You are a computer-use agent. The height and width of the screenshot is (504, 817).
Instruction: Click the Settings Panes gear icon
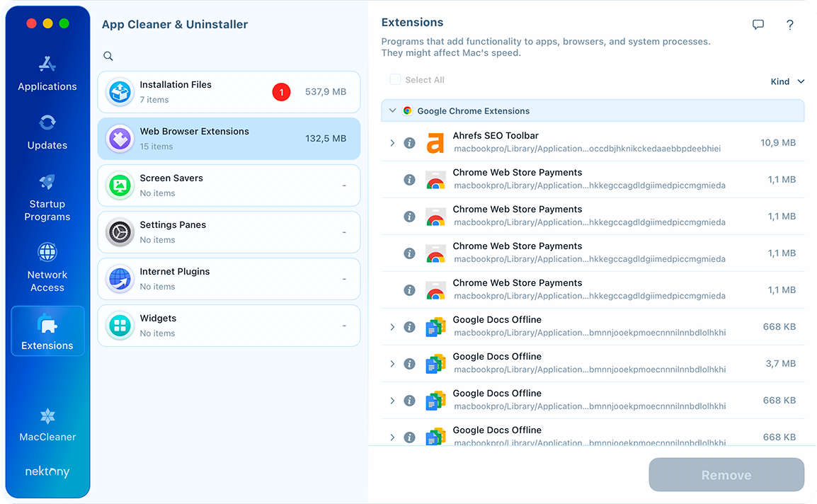120,232
